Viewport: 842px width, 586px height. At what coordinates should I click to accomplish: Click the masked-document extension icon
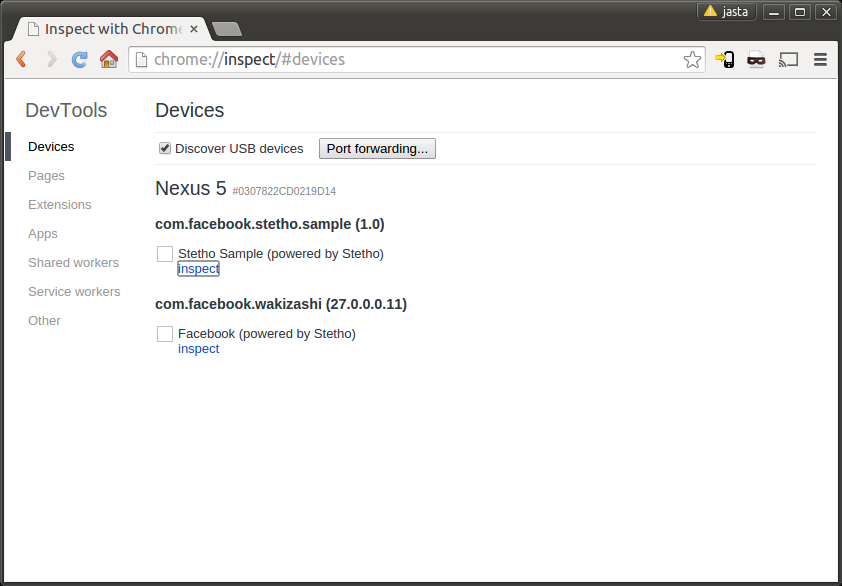(x=756, y=59)
